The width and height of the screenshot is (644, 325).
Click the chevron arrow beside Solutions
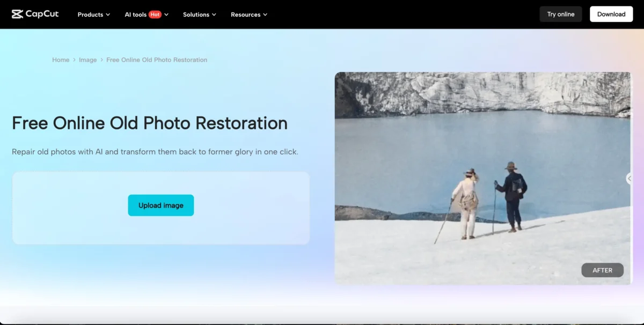(x=214, y=15)
